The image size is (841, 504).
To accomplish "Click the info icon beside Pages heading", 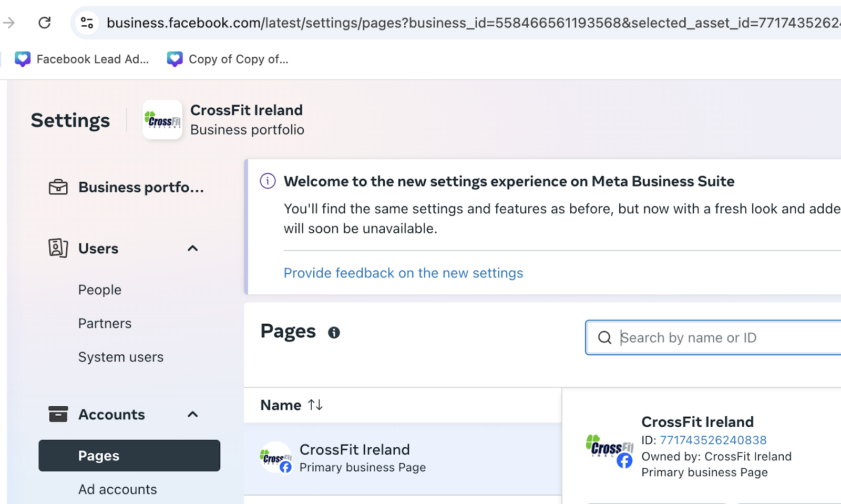I will click(334, 333).
